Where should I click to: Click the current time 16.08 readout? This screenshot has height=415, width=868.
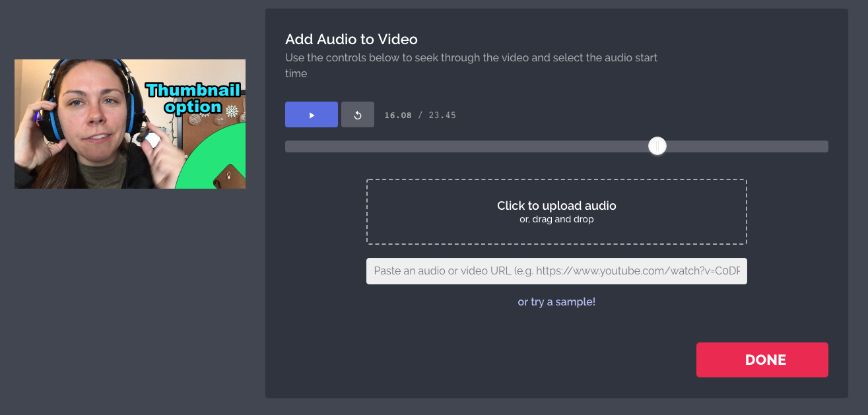tap(398, 115)
